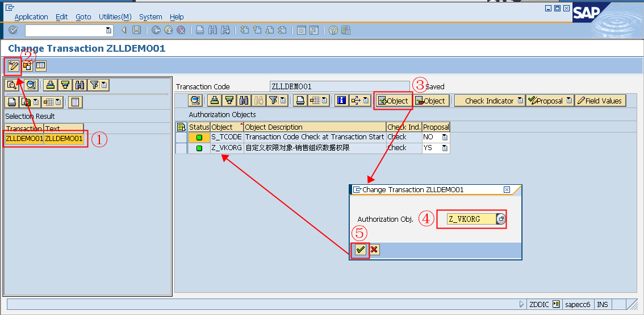Open the Proposal dropdown for S_TCODE row
This screenshot has height=315, width=644.
tap(445, 137)
